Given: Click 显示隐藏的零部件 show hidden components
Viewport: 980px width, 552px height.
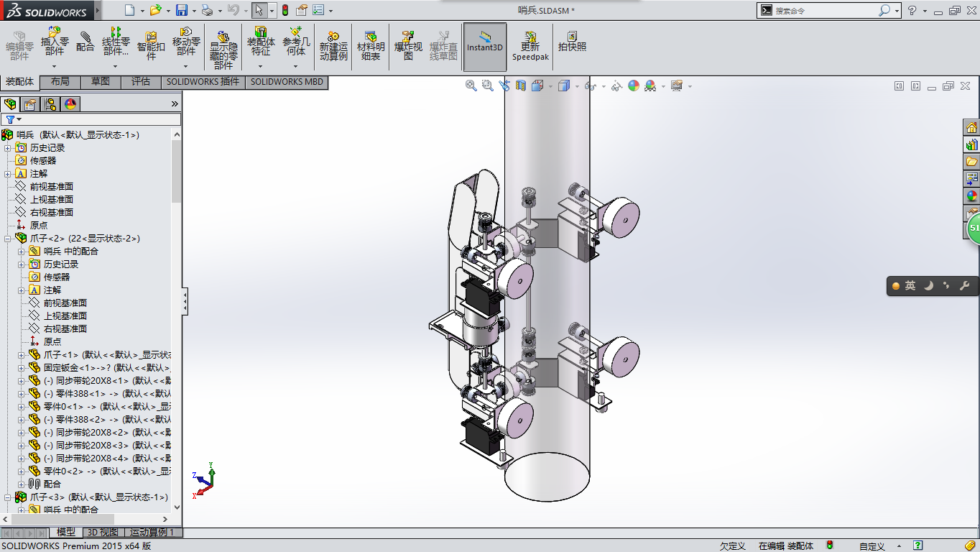Looking at the screenshot, I should click(x=223, y=49).
